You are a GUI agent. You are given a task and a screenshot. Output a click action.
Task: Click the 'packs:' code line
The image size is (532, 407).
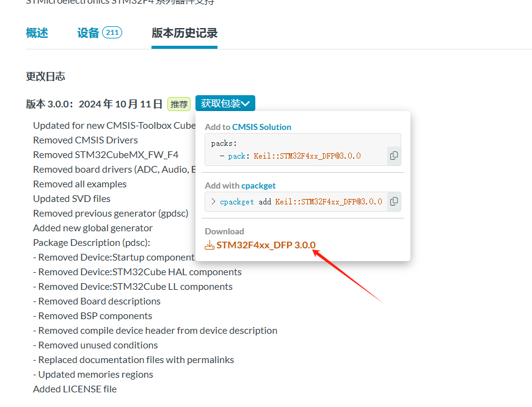coord(224,143)
